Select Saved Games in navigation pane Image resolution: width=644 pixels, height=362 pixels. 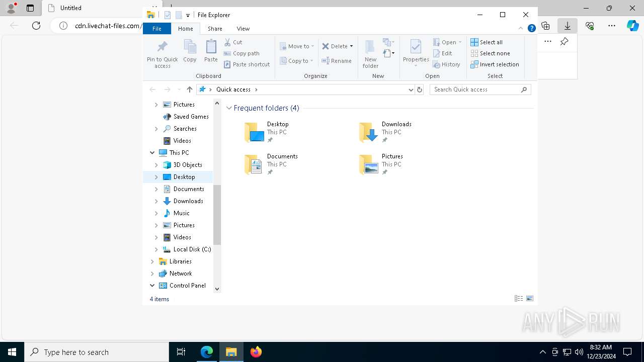tap(191, 117)
